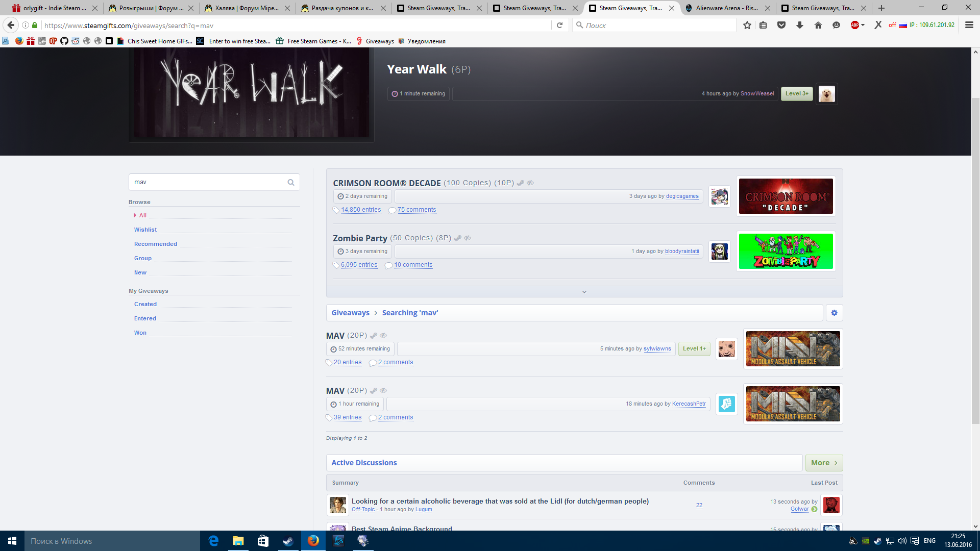Click the volume speaker tray icon
The image size is (980, 551).
902,541
